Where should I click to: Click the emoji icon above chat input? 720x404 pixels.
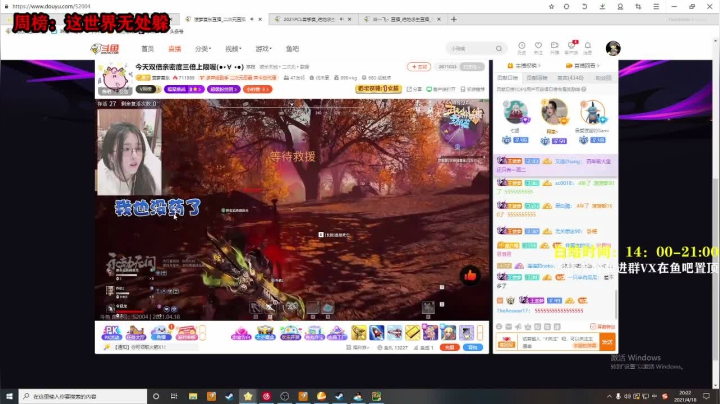coord(499,326)
